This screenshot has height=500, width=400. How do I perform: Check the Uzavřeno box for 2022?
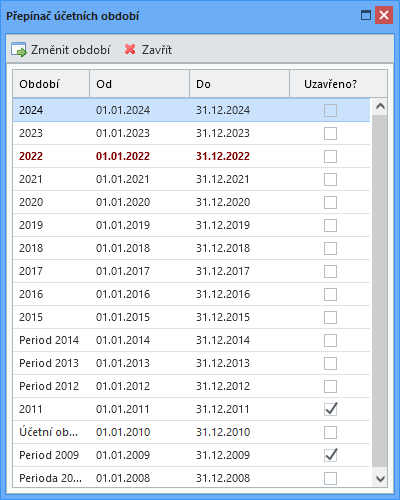coord(330,156)
